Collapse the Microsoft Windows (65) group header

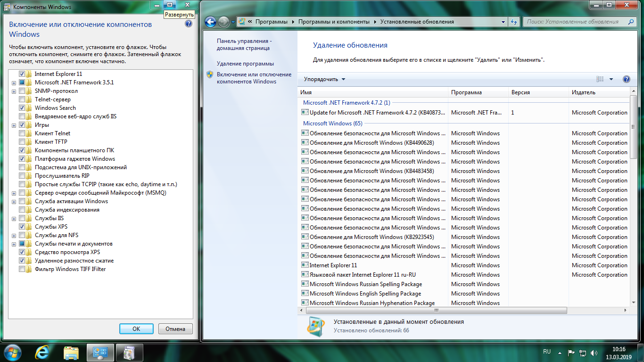[x=332, y=123]
